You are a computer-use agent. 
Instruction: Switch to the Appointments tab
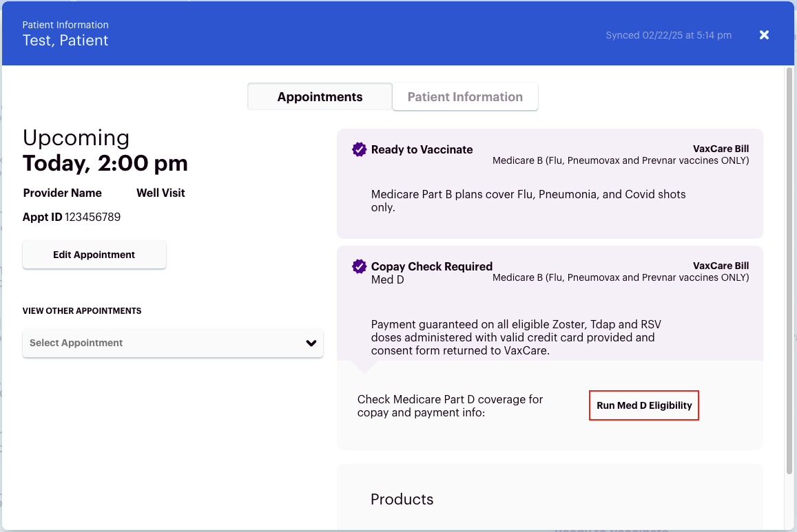[x=320, y=97]
